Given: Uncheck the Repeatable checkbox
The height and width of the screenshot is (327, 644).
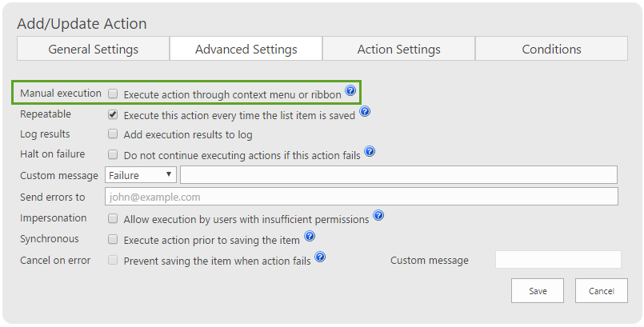Looking at the screenshot, I should 113,114.
